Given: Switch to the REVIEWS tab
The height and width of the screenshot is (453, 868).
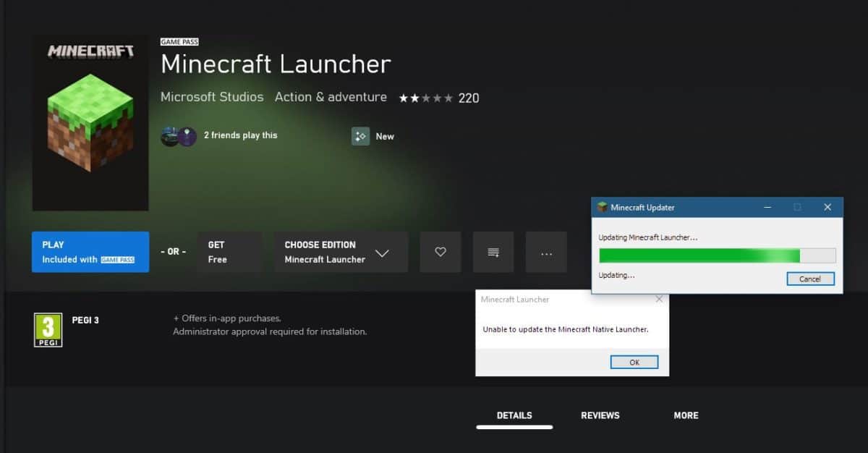Looking at the screenshot, I should point(600,415).
